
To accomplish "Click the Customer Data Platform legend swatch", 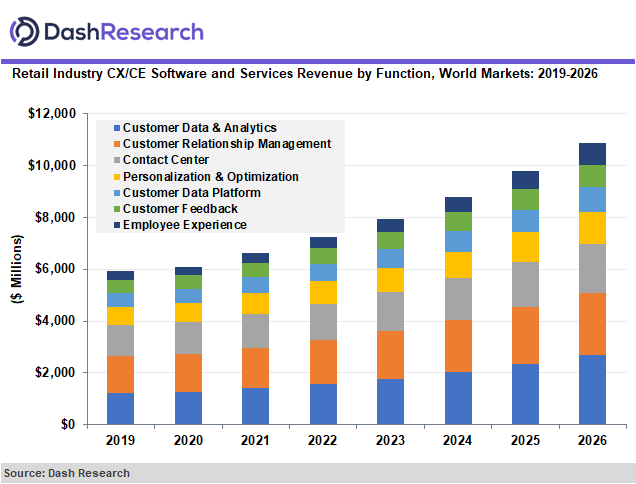I will coord(117,193).
